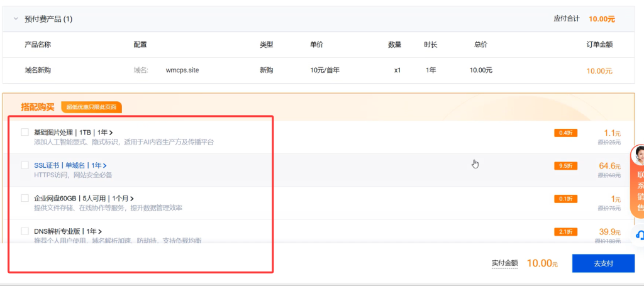Open the DNS解析专业版 1年 options arrow

coord(100,231)
